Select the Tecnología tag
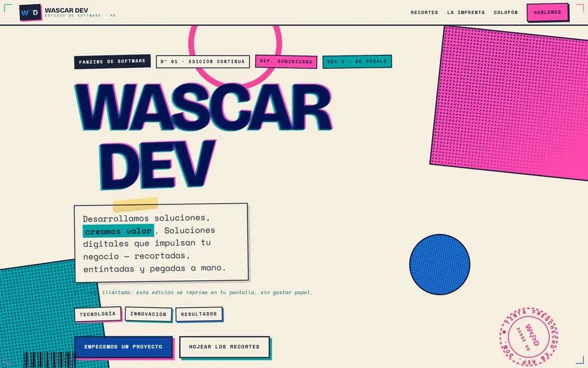Image resolution: width=588 pixels, height=368 pixels. pos(98,314)
